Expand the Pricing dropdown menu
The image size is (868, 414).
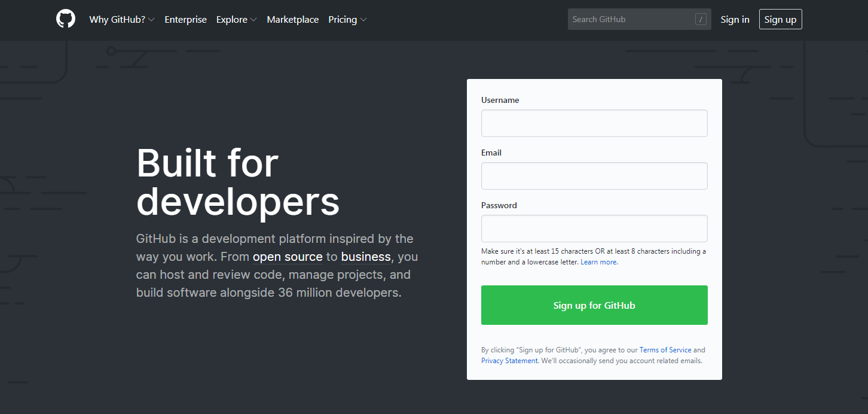(347, 20)
